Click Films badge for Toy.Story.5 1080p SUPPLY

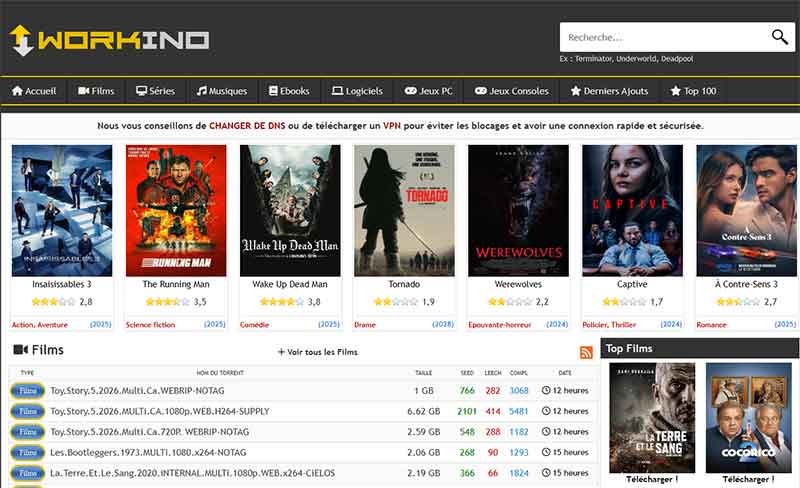click(x=28, y=411)
